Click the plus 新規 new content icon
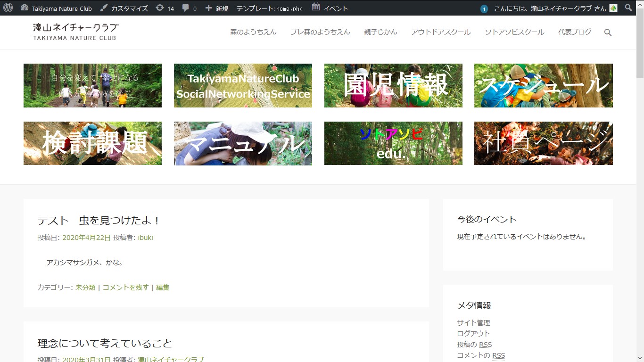Viewport: 644px width, 362px height. (208, 8)
